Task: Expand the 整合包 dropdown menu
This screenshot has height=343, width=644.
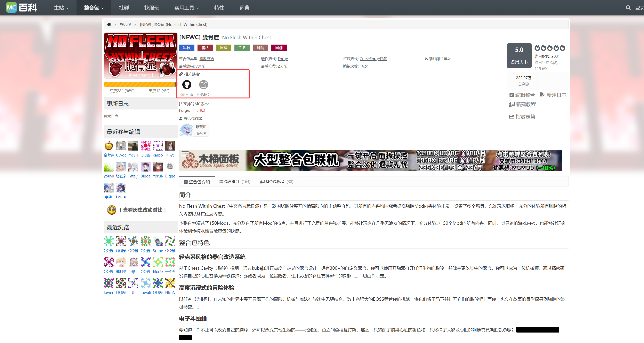Action: 94,8
